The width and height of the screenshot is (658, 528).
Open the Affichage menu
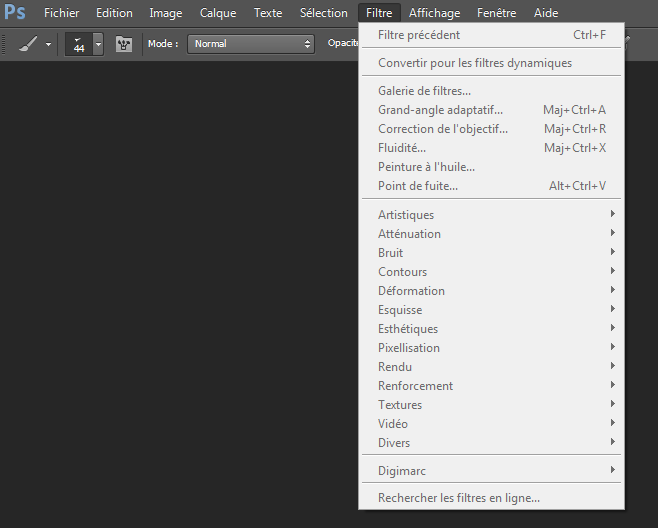(x=434, y=13)
